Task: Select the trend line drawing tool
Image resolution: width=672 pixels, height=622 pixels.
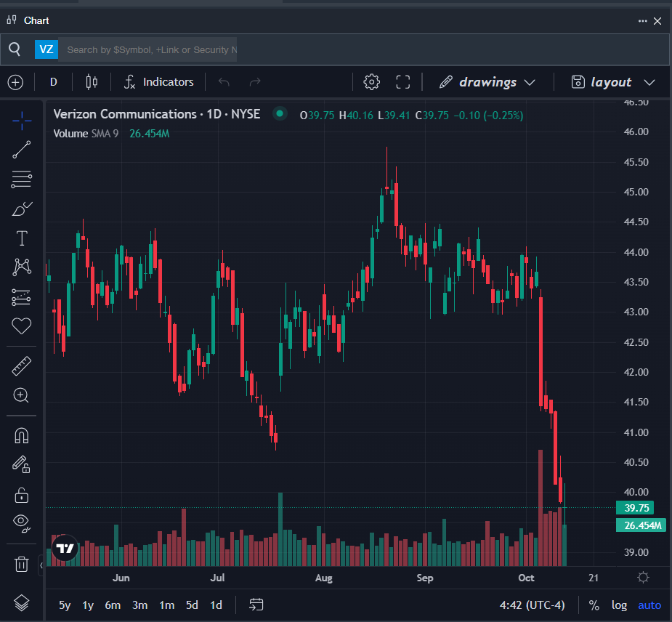Action: (x=22, y=150)
